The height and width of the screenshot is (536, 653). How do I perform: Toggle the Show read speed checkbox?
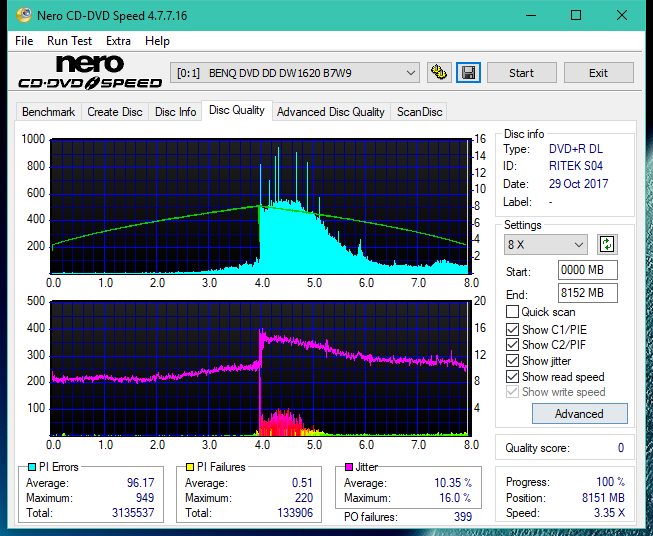pos(512,376)
